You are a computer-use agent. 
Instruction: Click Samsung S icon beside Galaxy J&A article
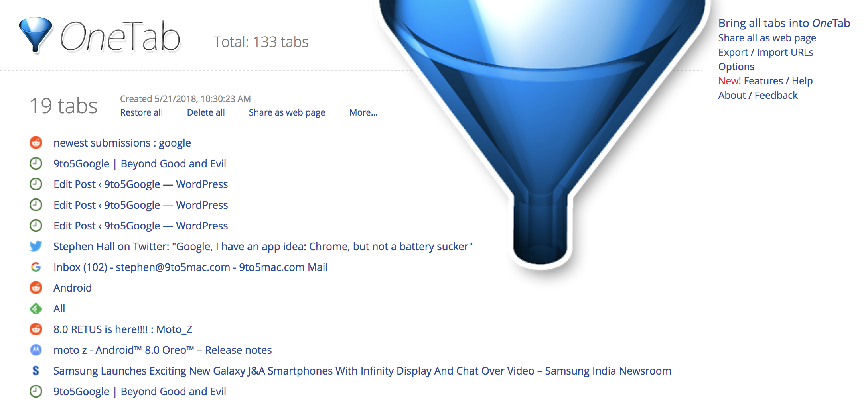[x=36, y=371]
